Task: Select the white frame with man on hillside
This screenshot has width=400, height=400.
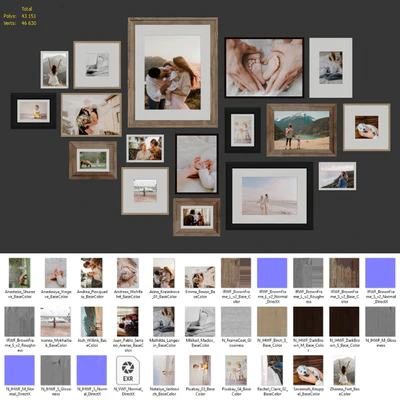Action: 337,176
